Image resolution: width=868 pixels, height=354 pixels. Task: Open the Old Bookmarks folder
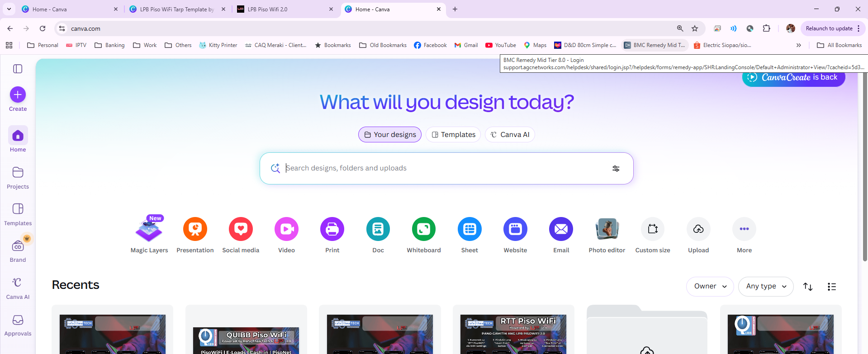[x=383, y=45]
